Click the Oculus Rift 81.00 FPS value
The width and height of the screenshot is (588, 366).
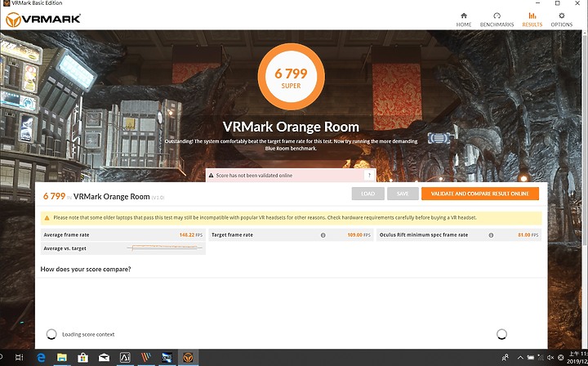[528, 234]
